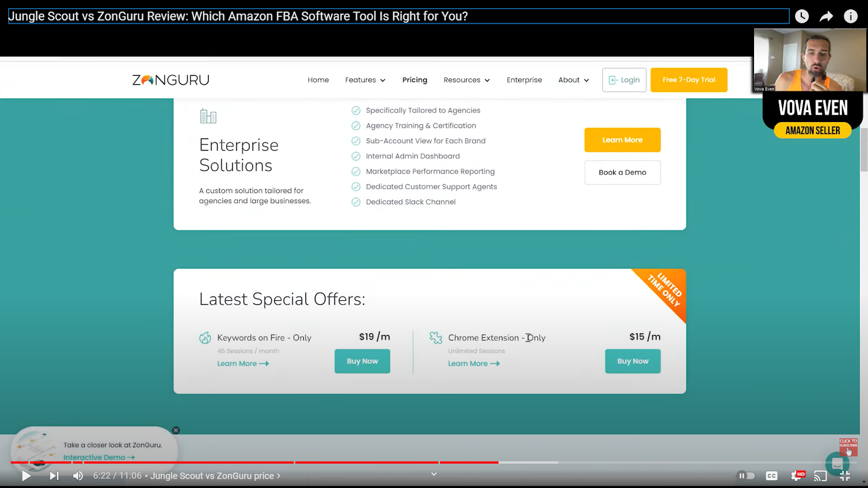The image size is (868, 488).
Task: Click the Unlimited Sessions text
Action: 476,351
